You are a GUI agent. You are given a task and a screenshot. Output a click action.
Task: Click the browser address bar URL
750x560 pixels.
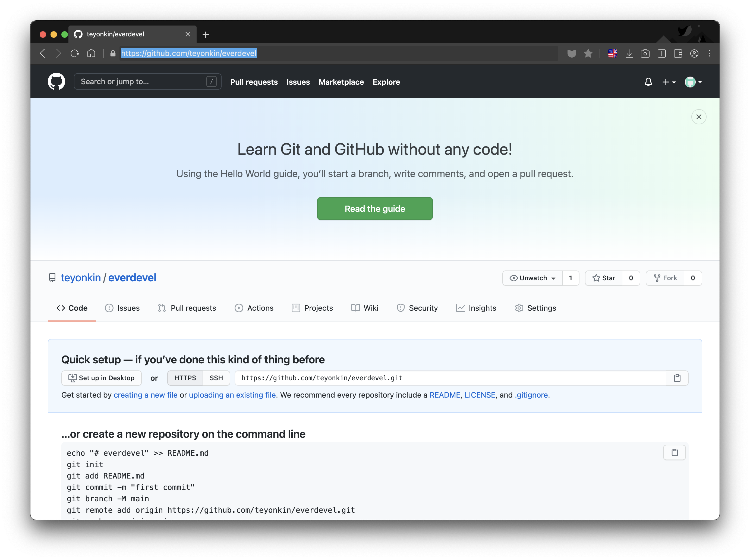[x=189, y=53]
